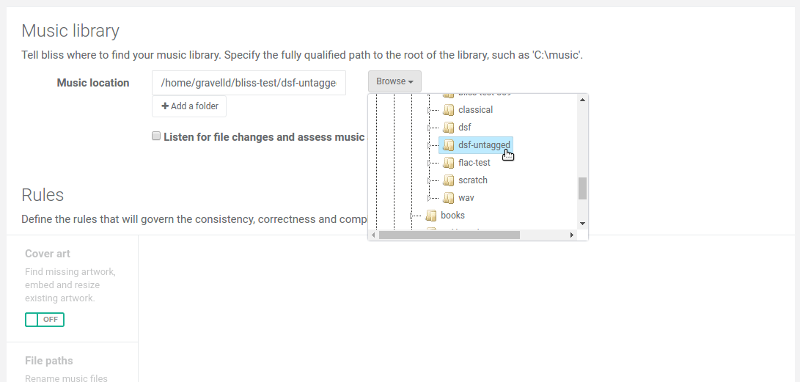Expand the books folder node
The height and width of the screenshot is (382, 800).
412,215
